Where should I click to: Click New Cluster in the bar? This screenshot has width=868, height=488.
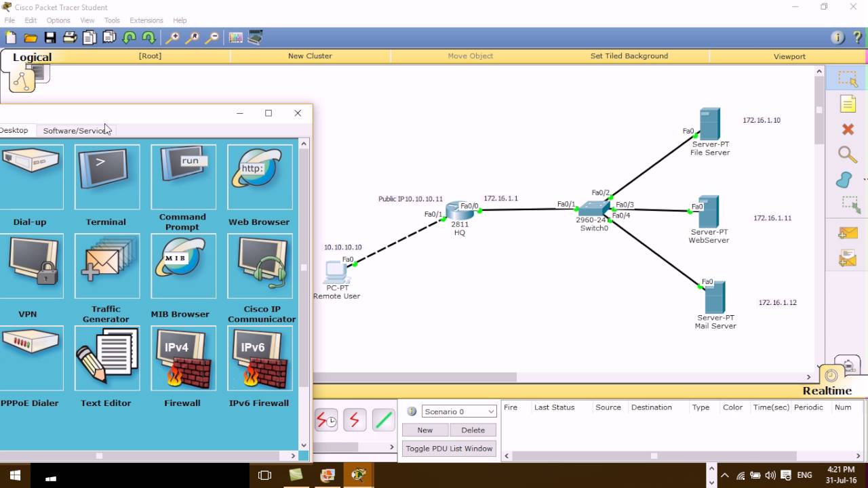pos(310,56)
